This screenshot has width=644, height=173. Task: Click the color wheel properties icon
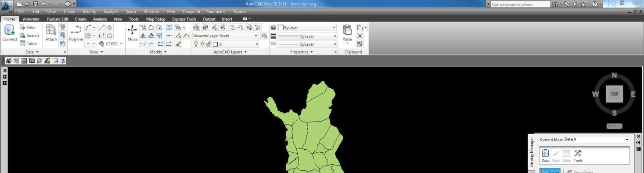(x=273, y=28)
